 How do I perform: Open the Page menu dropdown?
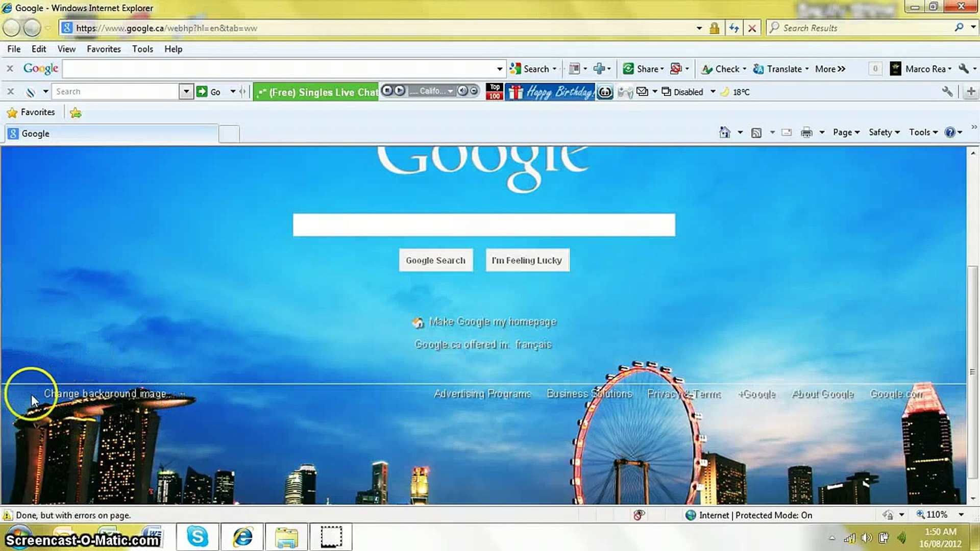pos(846,133)
